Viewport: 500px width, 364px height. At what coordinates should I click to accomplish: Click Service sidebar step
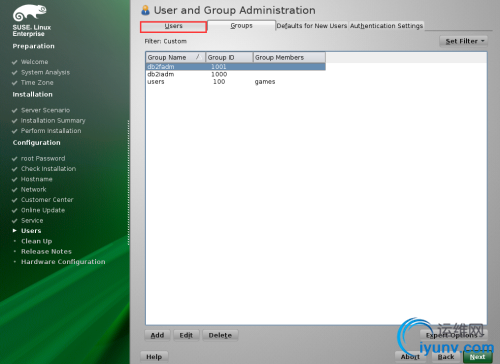click(x=32, y=221)
